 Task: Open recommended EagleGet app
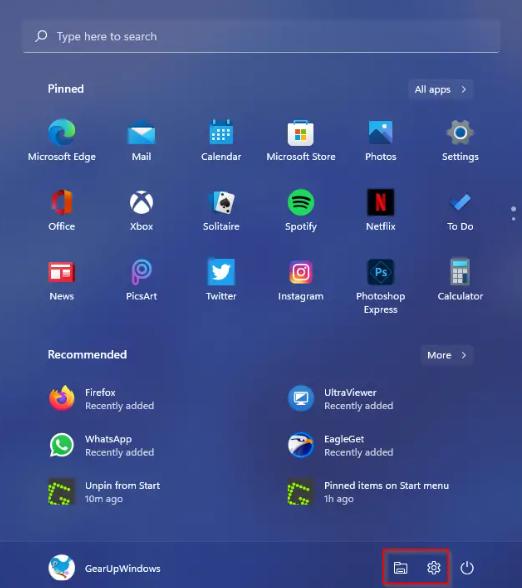click(x=340, y=445)
